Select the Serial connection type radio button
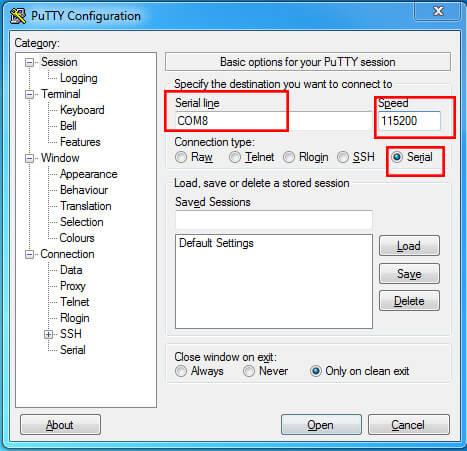The width and height of the screenshot is (467, 451). pyautogui.click(x=397, y=157)
